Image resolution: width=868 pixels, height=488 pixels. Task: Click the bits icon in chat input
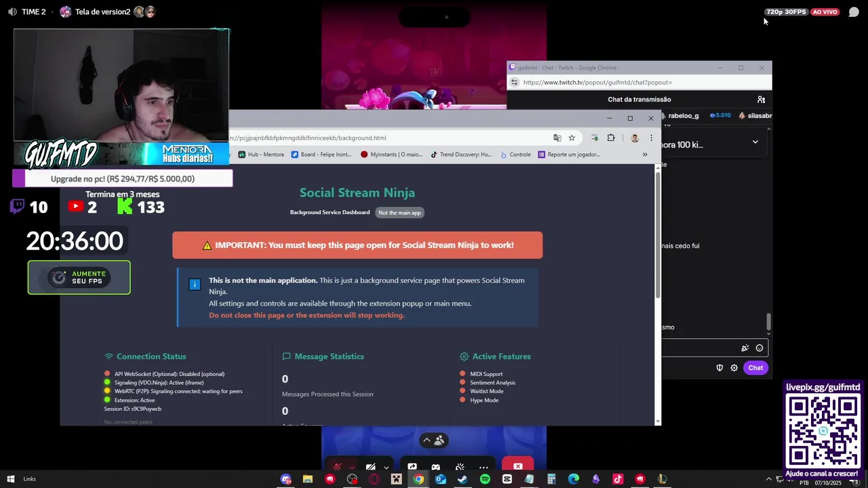pyautogui.click(x=745, y=348)
